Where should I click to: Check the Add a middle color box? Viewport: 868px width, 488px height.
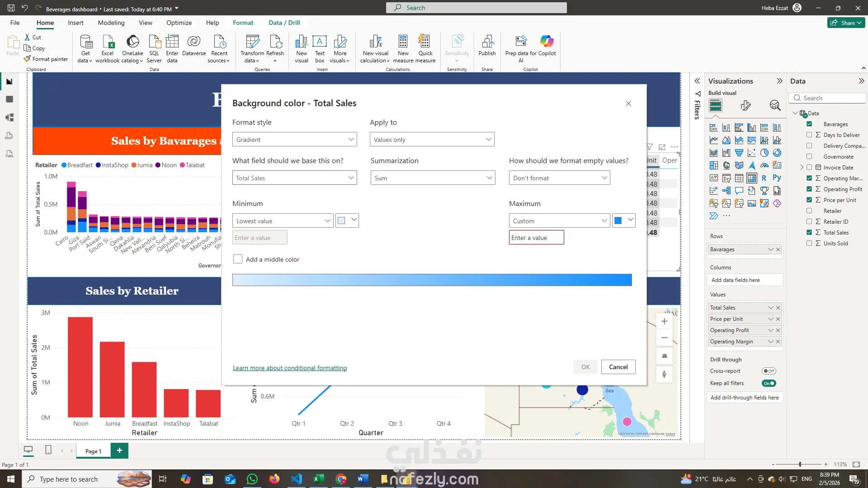(238, 259)
